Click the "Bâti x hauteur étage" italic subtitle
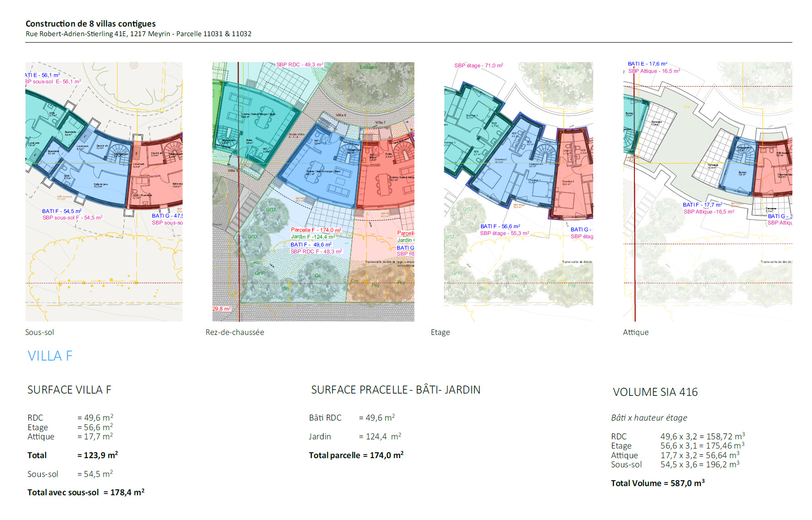The image size is (812, 520). [649, 418]
